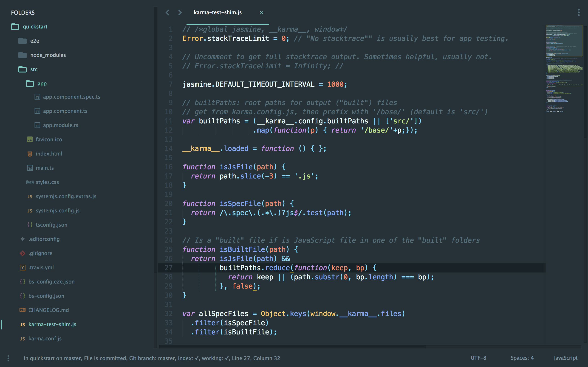This screenshot has height=367, width=588.
Task: Click the markdown icon beside CHANGELOG.md
Action: [x=23, y=310]
